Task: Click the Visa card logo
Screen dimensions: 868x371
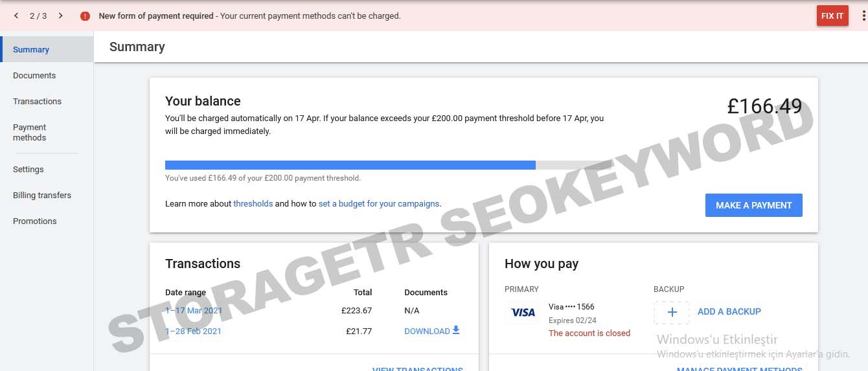Action: point(523,313)
